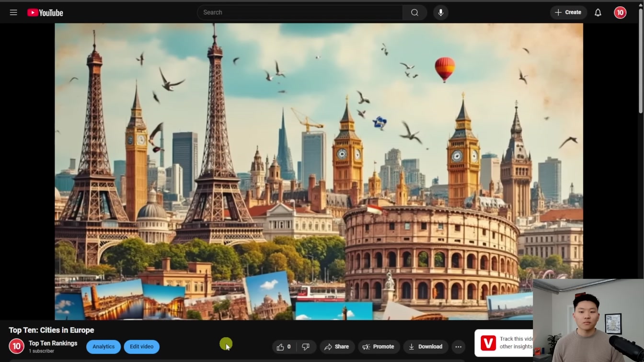Go to YouTube home via logo
The height and width of the screenshot is (362, 644).
(45, 12)
